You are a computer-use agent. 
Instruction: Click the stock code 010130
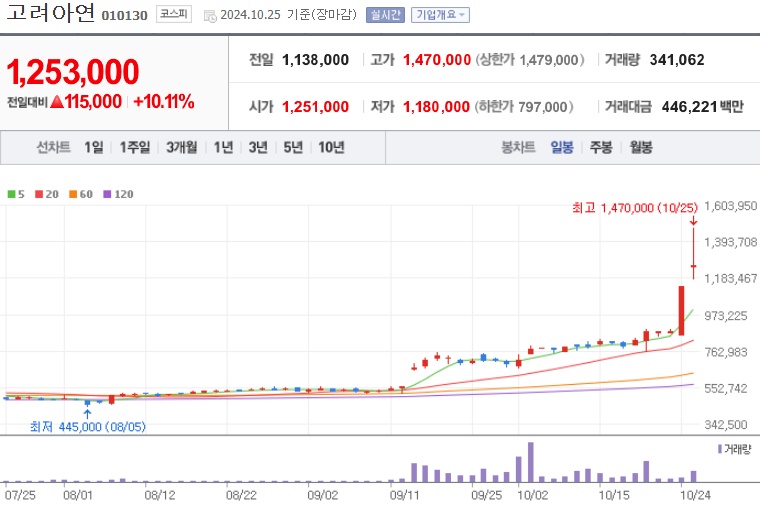click(x=125, y=16)
